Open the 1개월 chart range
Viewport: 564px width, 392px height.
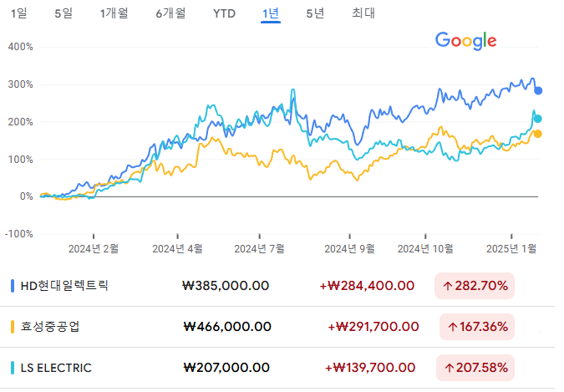tap(114, 13)
